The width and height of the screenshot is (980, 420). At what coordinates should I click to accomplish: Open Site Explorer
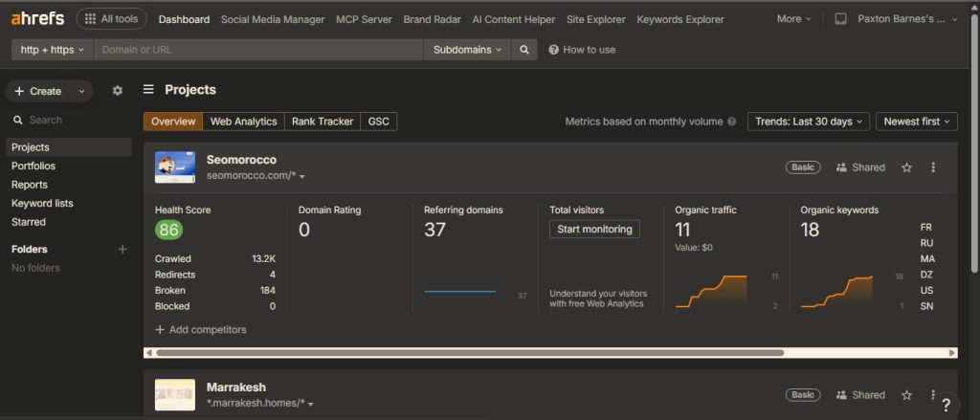595,19
